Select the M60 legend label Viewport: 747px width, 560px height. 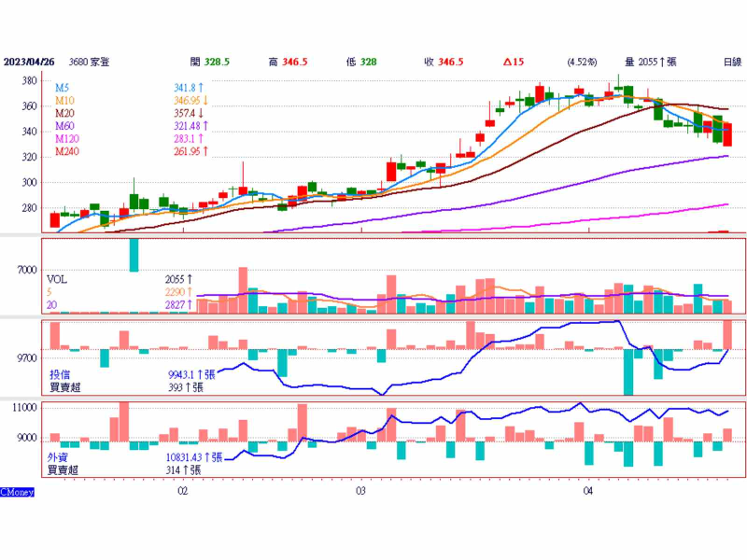pyautogui.click(x=64, y=125)
